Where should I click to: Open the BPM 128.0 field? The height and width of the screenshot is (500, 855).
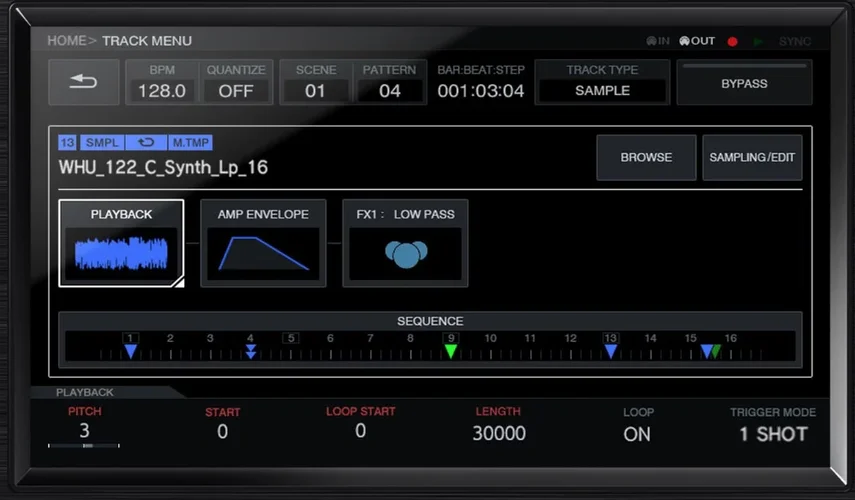162,82
